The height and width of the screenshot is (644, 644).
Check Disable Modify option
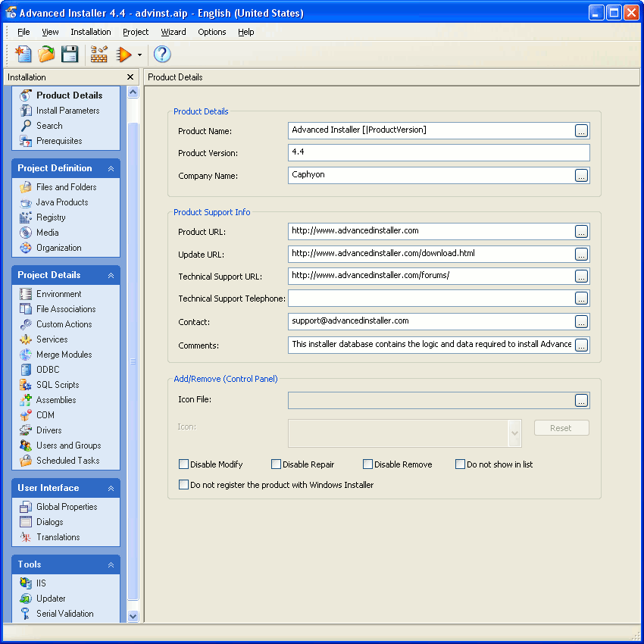183,464
